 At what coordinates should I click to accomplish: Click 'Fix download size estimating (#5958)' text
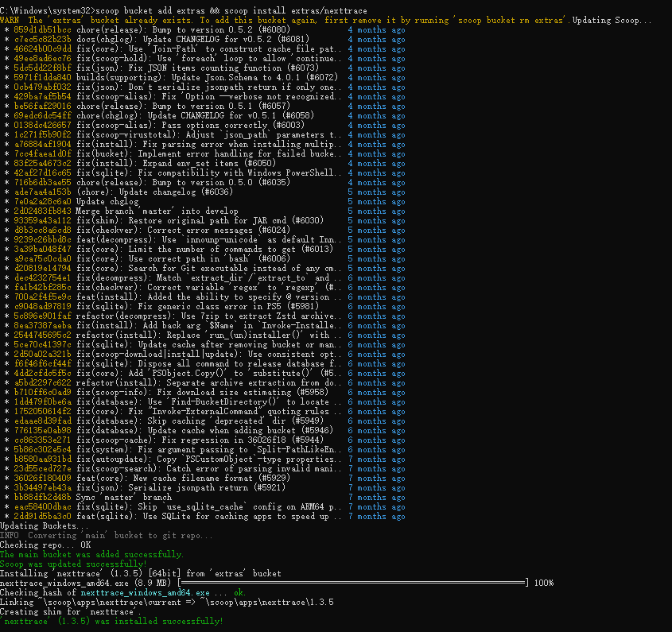tap(243, 392)
